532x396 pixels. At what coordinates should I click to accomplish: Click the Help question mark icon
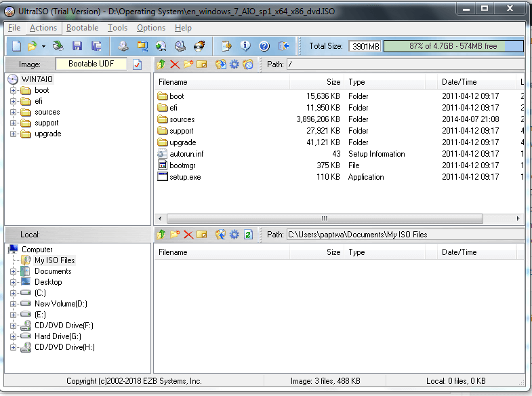pos(264,46)
